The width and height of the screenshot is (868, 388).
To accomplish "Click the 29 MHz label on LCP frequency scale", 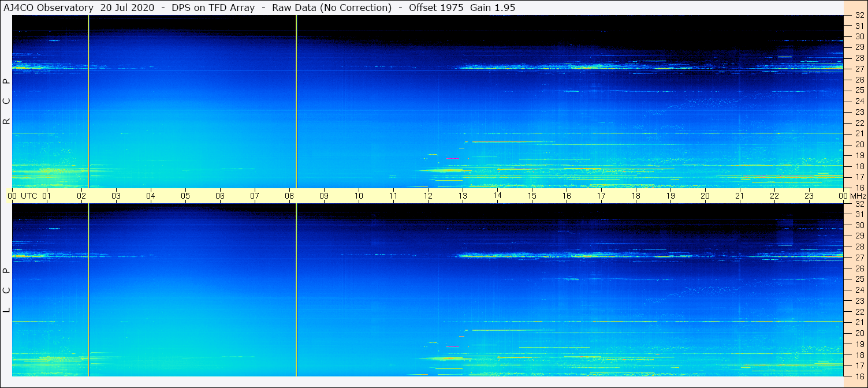I will pos(859,236).
